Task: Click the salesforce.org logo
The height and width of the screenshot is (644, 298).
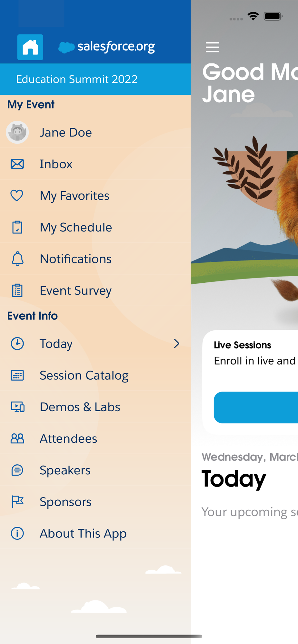Action: (107, 47)
